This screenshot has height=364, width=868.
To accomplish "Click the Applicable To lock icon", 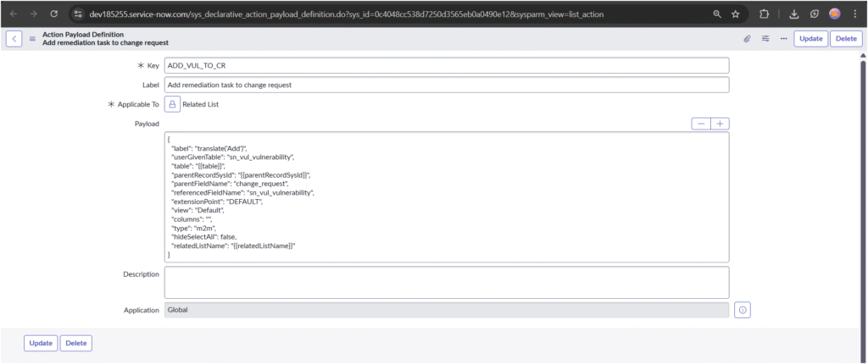I will click(172, 104).
